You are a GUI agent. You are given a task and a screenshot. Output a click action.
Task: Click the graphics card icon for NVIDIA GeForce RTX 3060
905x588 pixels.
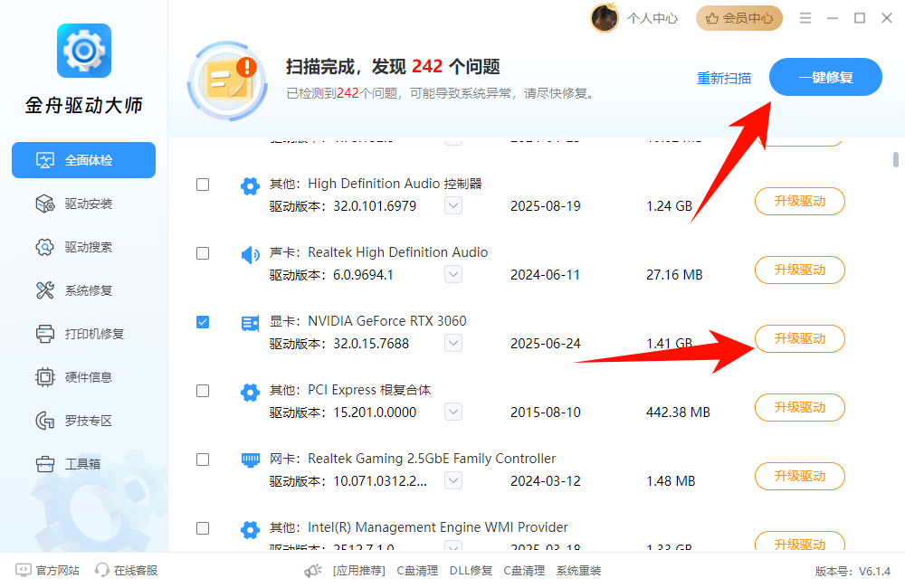pos(250,323)
